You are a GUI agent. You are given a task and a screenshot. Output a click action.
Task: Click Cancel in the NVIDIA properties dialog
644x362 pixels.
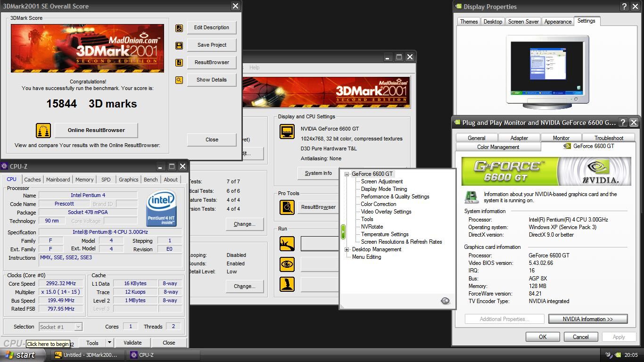(x=581, y=337)
